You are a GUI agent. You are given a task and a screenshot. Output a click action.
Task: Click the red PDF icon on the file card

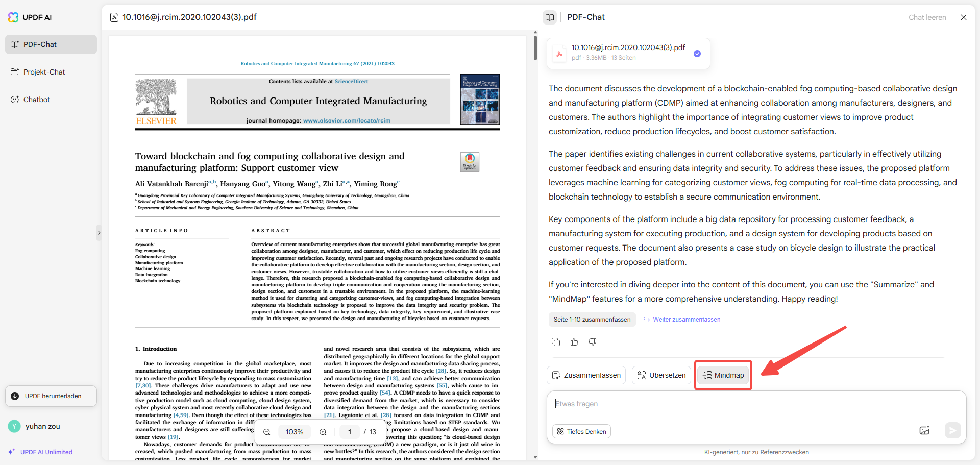click(x=560, y=54)
